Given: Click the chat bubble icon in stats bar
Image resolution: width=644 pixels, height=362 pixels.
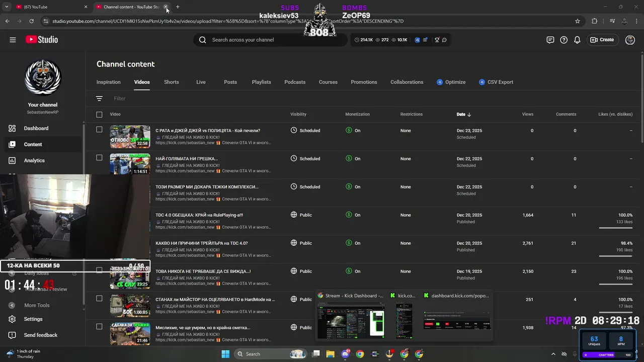Looking at the screenshot, I should (444, 40).
